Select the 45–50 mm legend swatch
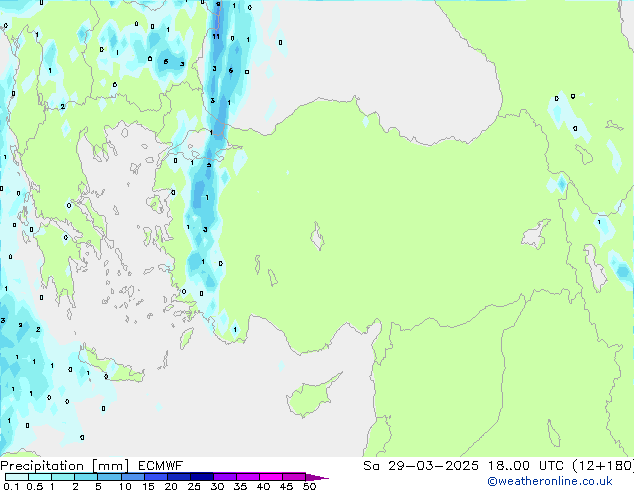This screenshot has width=634, height=490. click(294, 477)
